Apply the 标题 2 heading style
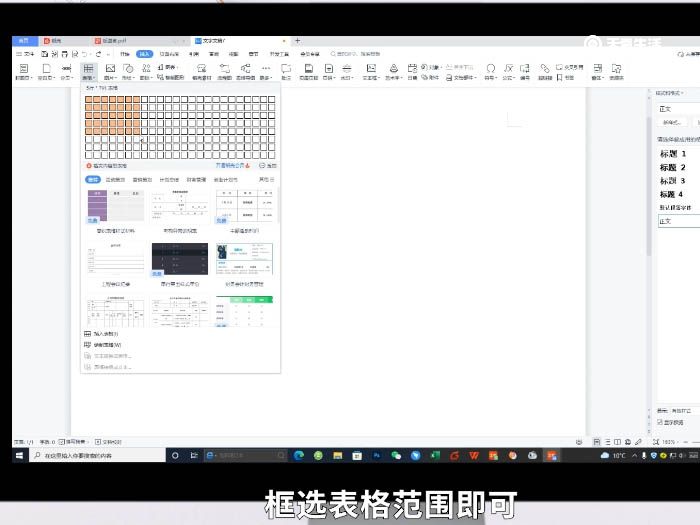Image resolution: width=700 pixels, height=525 pixels. click(673, 167)
